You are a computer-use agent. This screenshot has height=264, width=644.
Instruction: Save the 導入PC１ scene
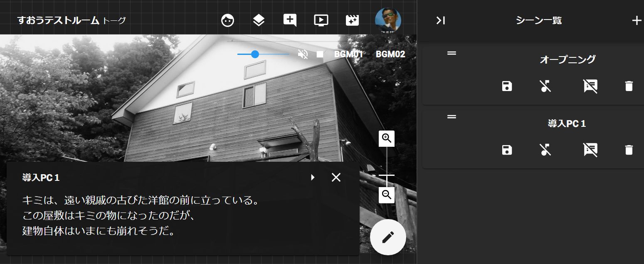pyautogui.click(x=507, y=150)
